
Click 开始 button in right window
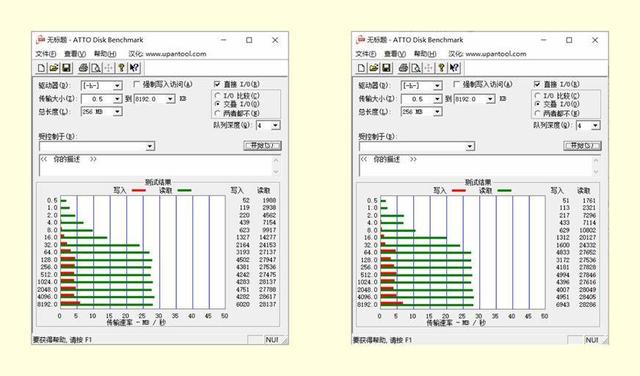point(582,146)
